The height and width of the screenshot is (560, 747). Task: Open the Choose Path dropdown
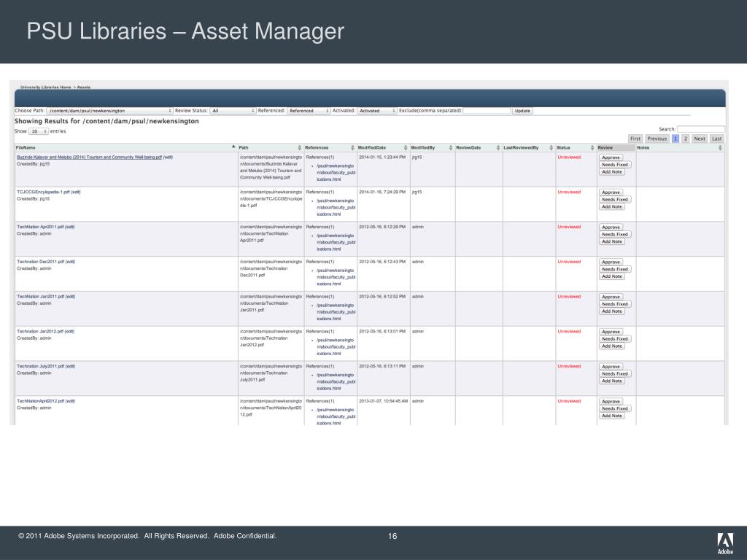point(109,111)
